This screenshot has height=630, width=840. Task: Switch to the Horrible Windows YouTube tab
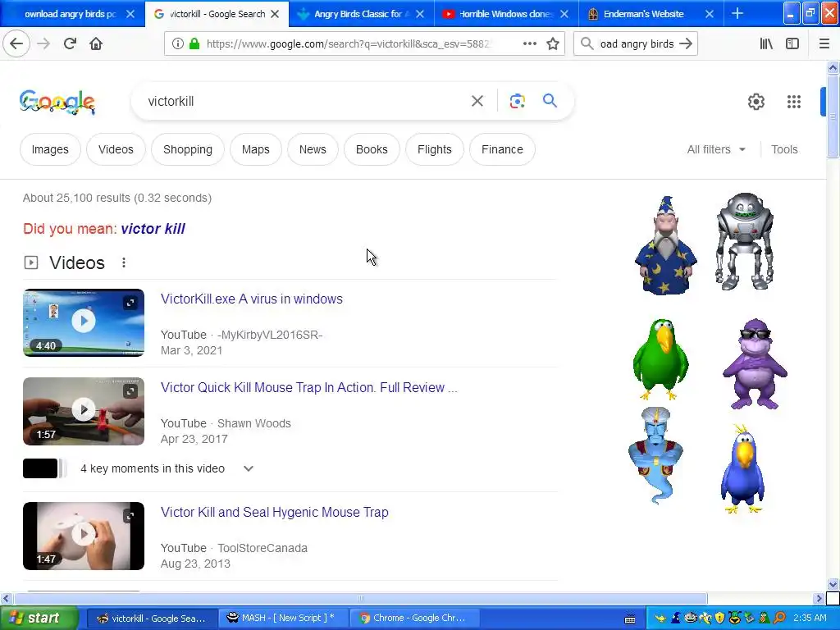pos(504,14)
